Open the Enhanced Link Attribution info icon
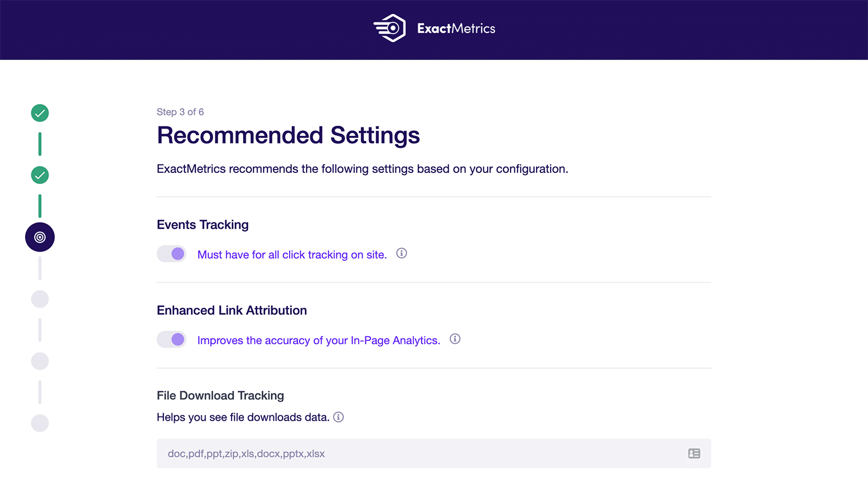The width and height of the screenshot is (868, 483). 455,339
